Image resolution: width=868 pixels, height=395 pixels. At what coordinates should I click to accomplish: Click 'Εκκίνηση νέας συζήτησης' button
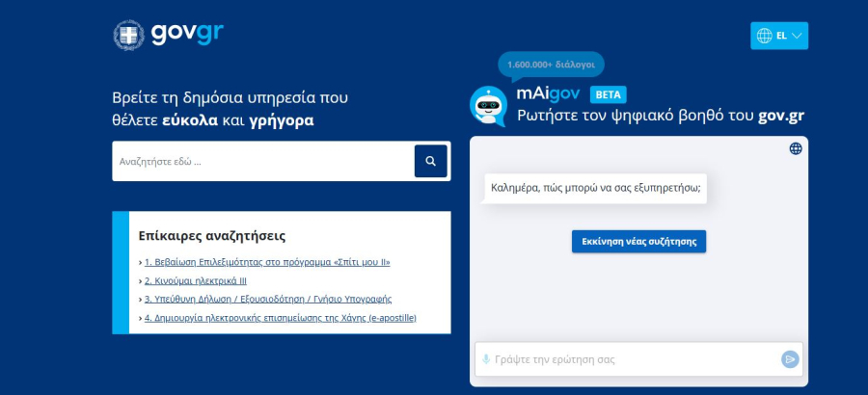[638, 242]
